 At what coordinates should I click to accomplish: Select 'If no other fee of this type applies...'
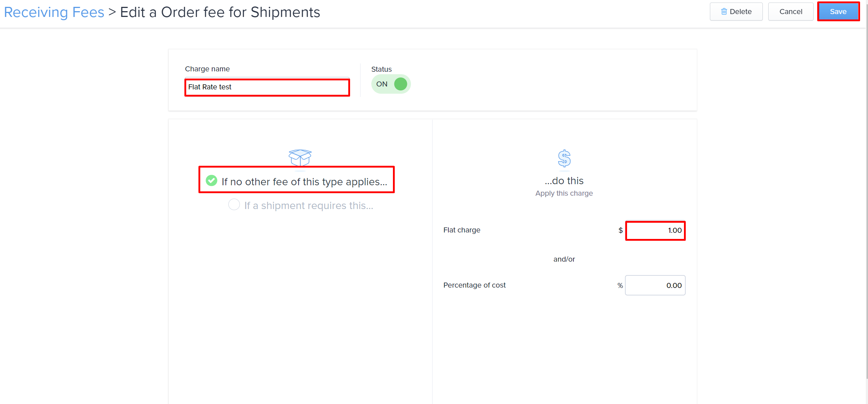tap(296, 180)
